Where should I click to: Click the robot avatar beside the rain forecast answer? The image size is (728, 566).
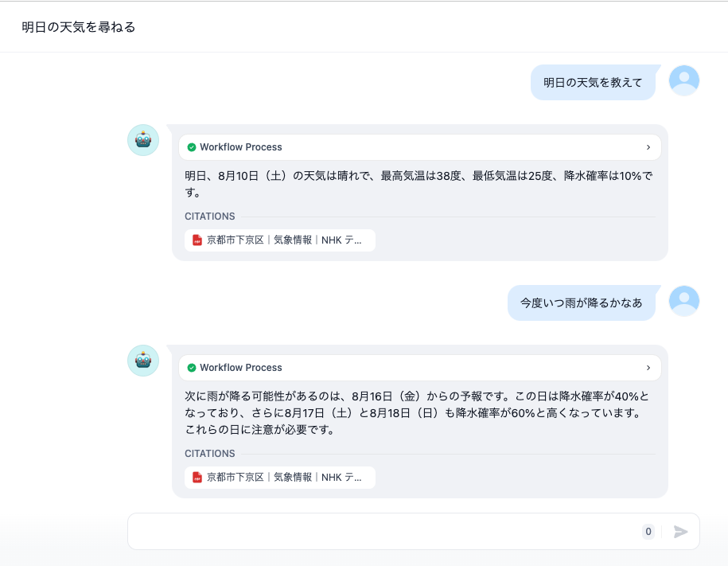tap(143, 361)
